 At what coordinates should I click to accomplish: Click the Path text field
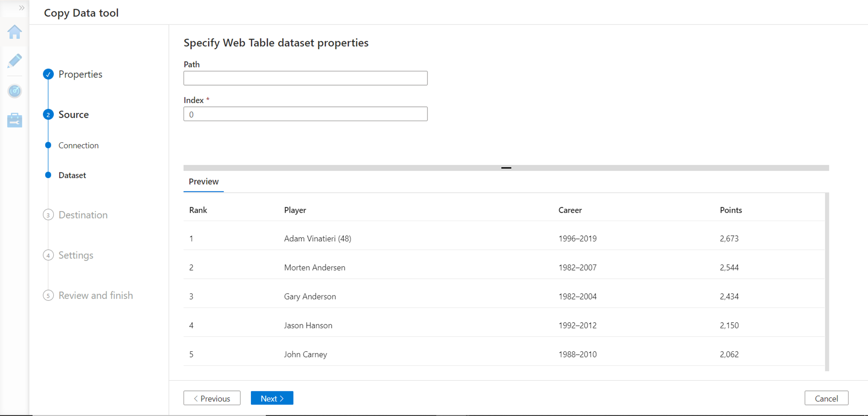pyautogui.click(x=305, y=78)
